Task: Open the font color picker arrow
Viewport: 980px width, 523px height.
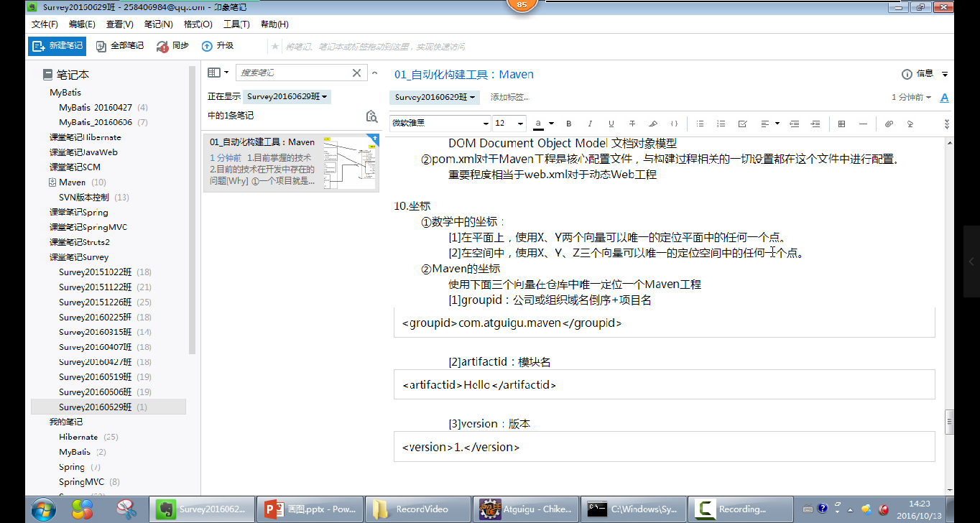Action: pyautogui.click(x=551, y=124)
